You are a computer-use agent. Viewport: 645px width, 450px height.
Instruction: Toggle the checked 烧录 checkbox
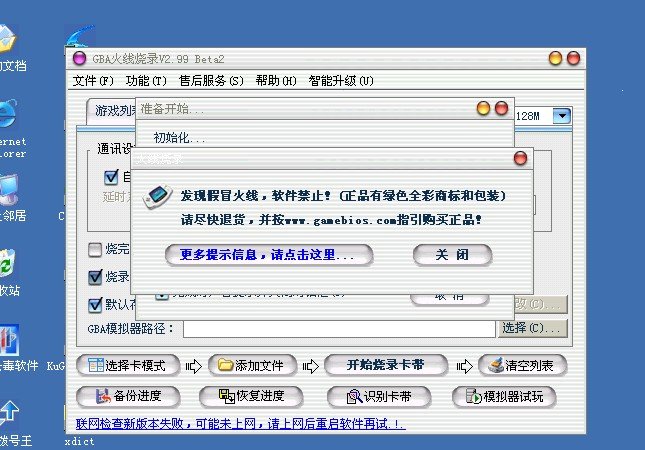(x=95, y=277)
